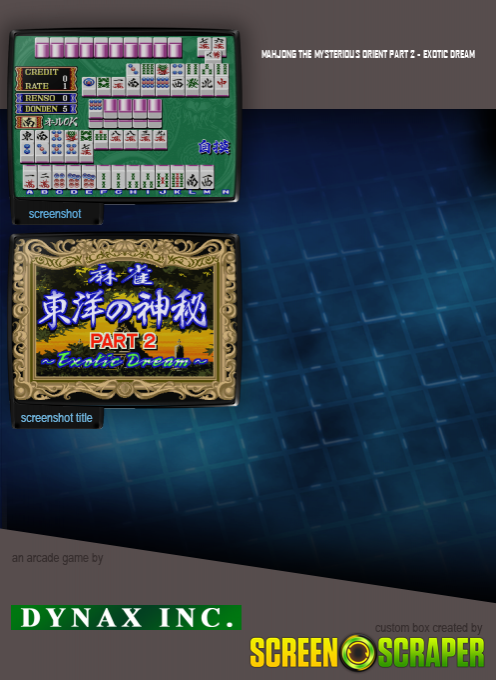Discard the West wind tile above letter M
496x680 pixels.
point(207,177)
